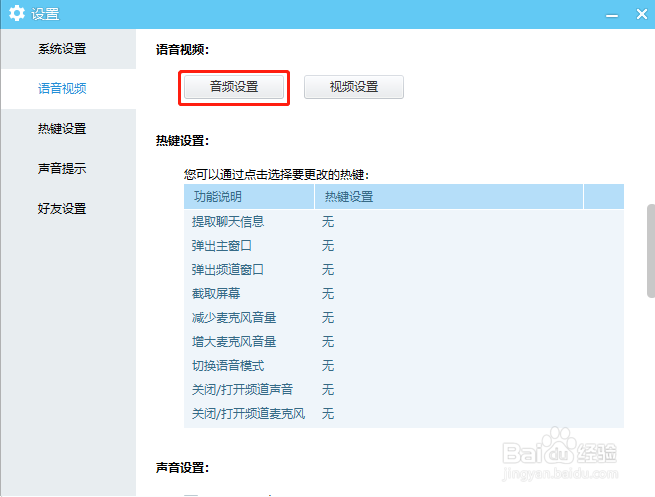Open the 系统设置 sidebar section
This screenshot has height=497, width=655.
[68, 49]
